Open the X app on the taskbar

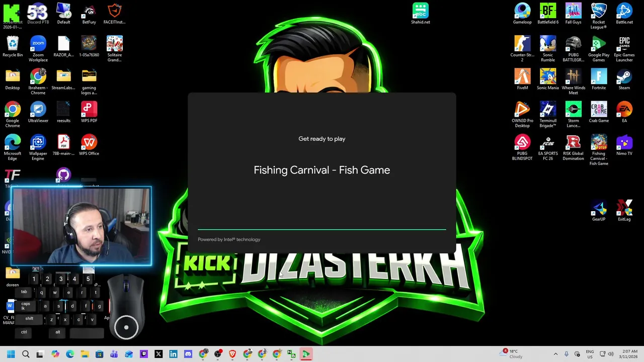coord(158,354)
